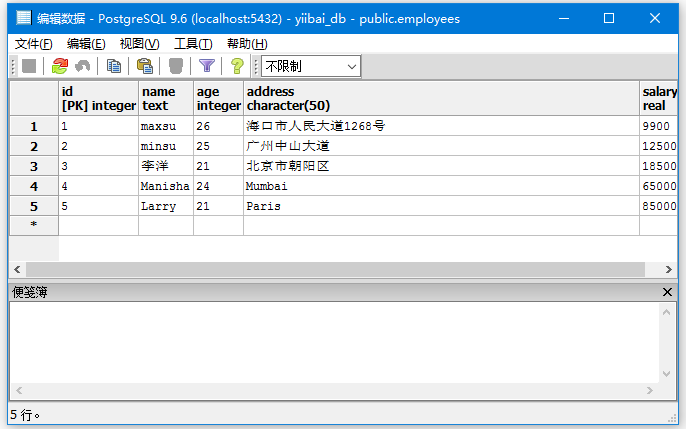
Task: Click the yellow Help question-mark icon
Action: click(x=237, y=66)
